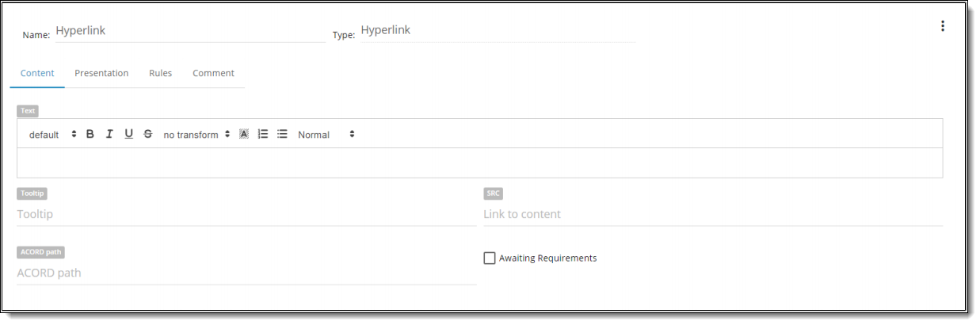980x325 pixels.
Task: Open the default font dropdown
Action: (52, 135)
